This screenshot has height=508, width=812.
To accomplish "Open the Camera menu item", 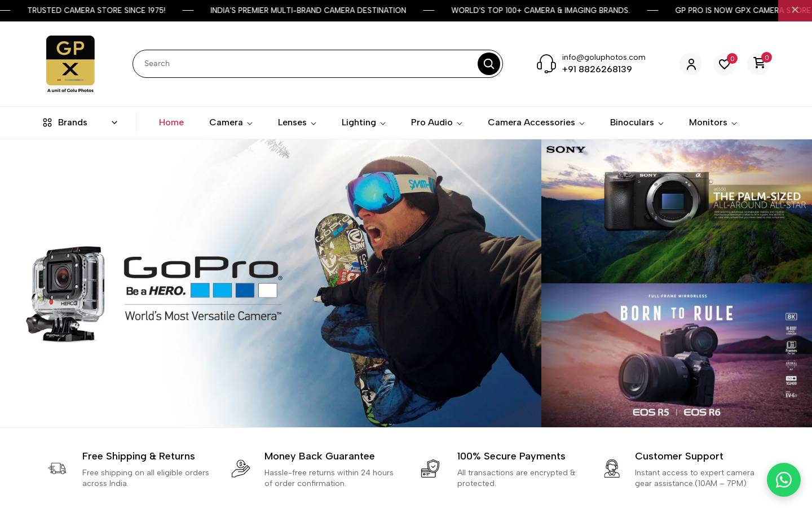I will (226, 122).
